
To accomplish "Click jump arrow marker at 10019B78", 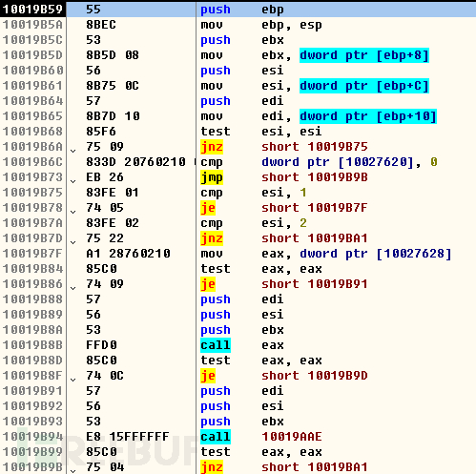I will (x=73, y=212).
